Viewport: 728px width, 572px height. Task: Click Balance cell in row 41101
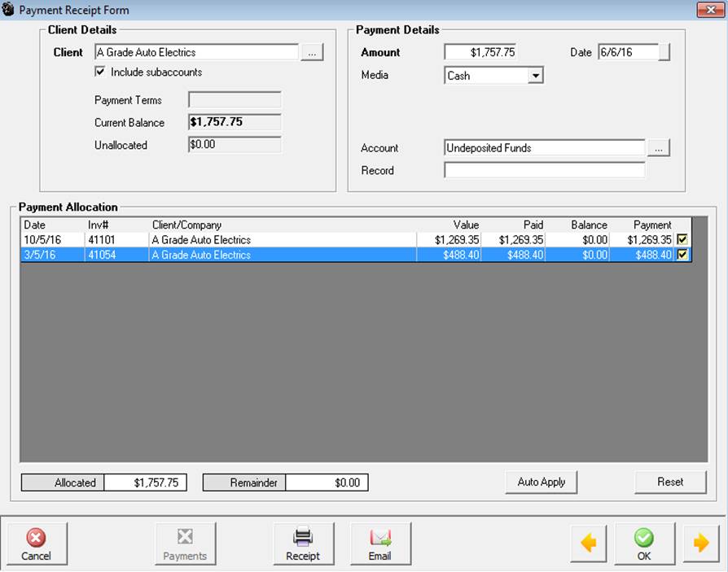pos(577,239)
